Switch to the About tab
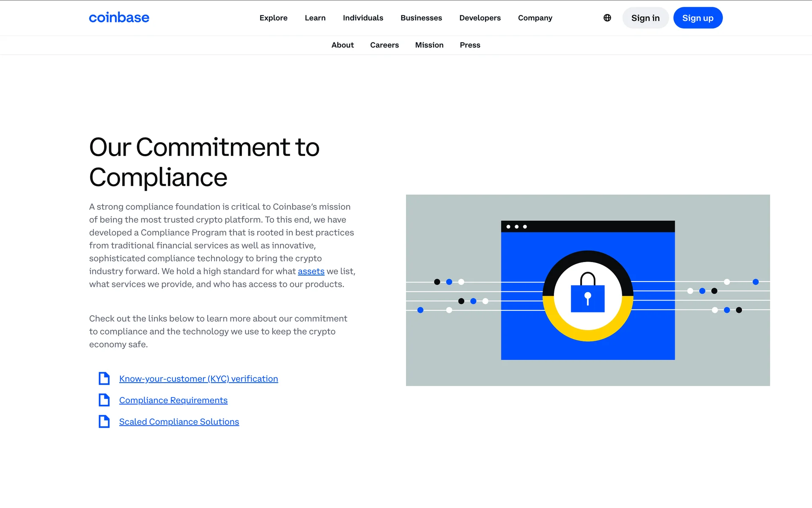 (343, 45)
